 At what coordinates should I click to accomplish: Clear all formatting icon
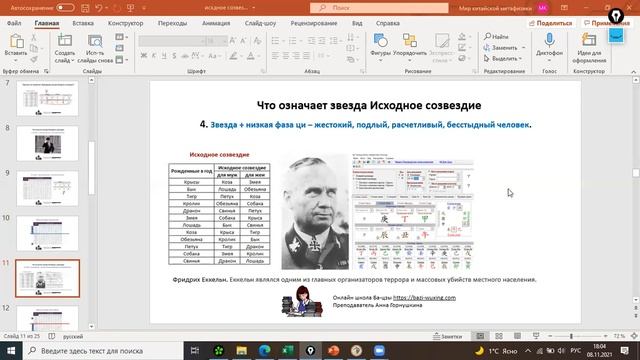point(257,41)
